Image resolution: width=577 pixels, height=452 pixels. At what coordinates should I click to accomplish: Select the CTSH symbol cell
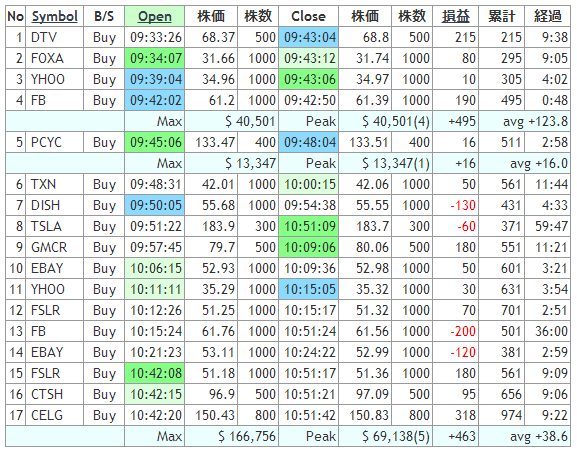(54, 394)
